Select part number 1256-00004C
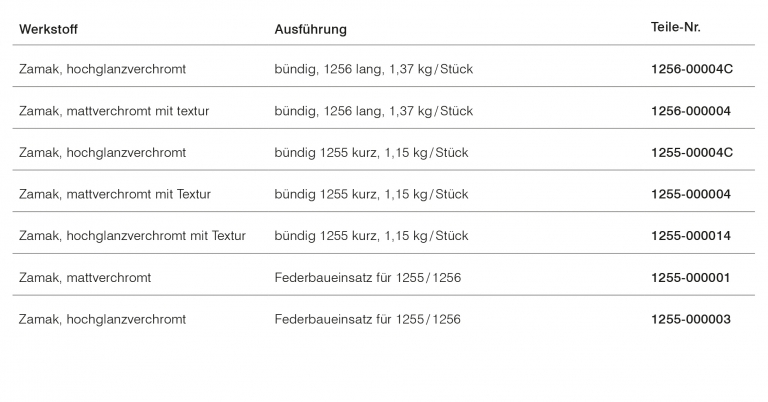 (x=691, y=69)
